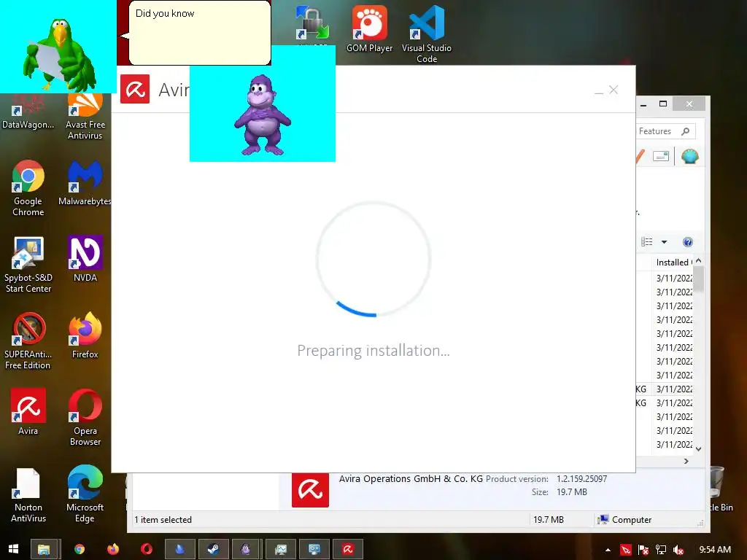This screenshot has width=747, height=560.
Task: Switch to the Avira installer taskbar button
Action: tap(348, 549)
